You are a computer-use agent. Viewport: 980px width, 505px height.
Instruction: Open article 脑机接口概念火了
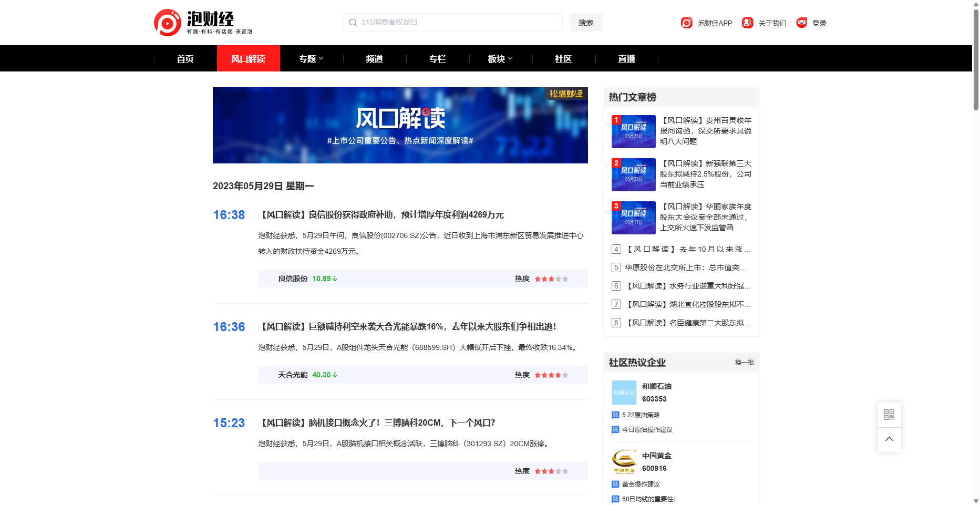click(377, 423)
